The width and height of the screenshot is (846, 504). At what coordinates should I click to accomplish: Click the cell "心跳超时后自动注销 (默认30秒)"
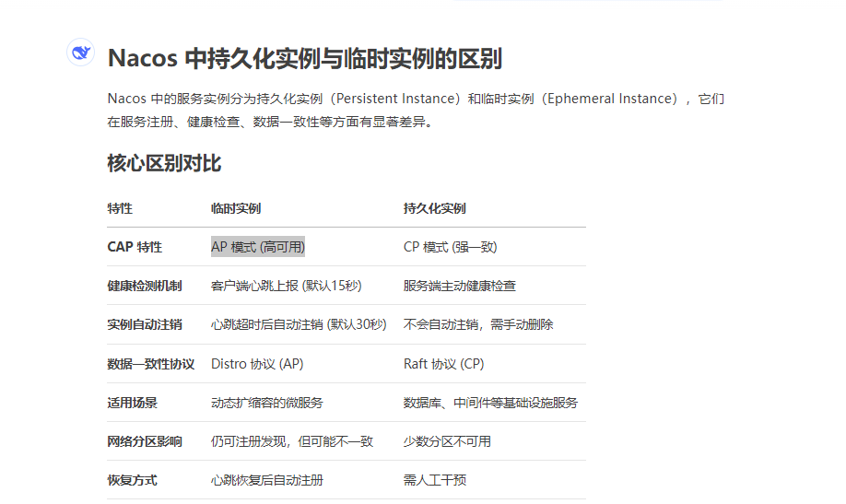pyautogui.click(x=299, y=325)
